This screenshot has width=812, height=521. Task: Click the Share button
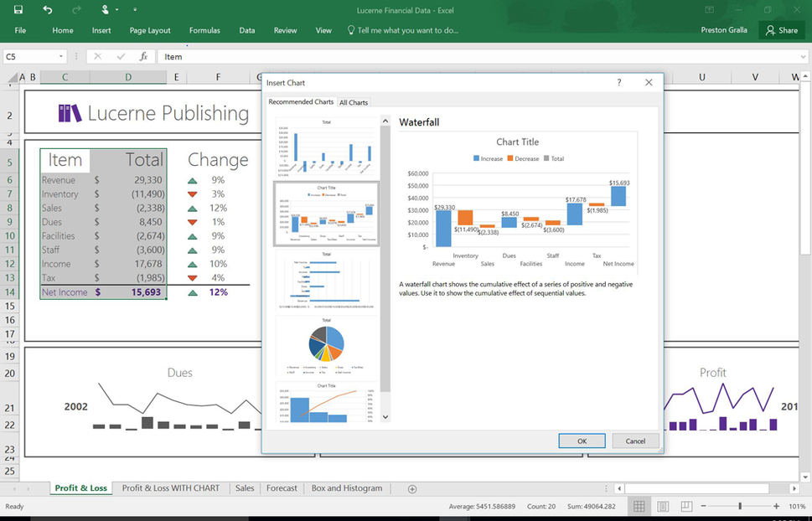782,30
